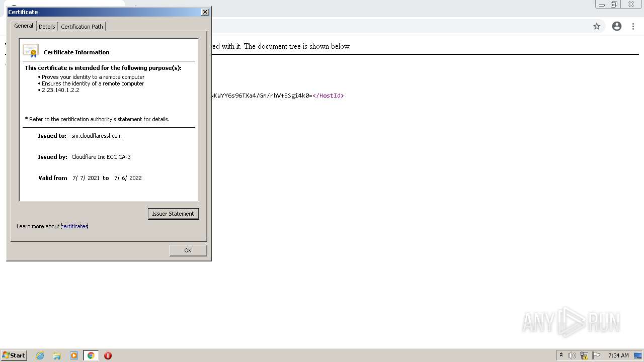Show hidden system tray icons
The height and width of the screenshot is (362, 644).
561,355
